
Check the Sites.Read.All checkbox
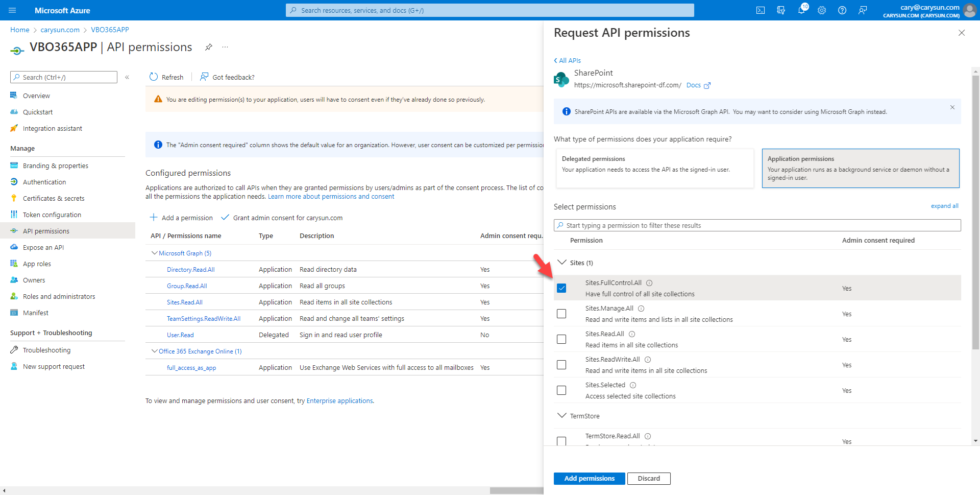tap(561, 339)
